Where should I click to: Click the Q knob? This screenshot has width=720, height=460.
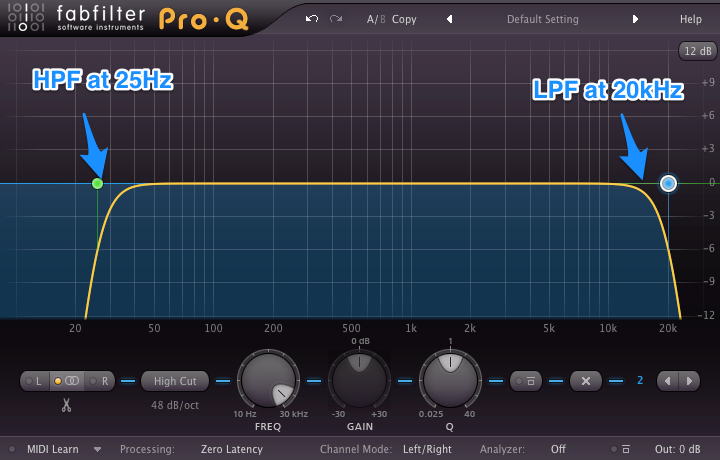[450, 379]
